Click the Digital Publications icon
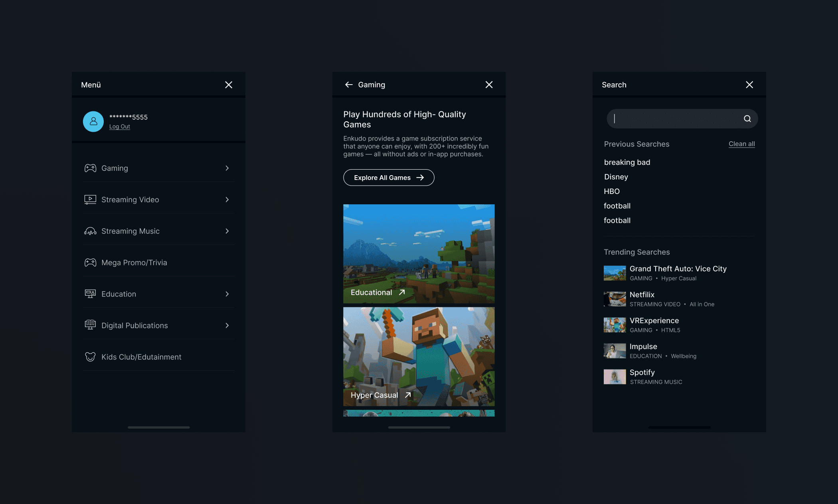 click(x=90, y=325)
